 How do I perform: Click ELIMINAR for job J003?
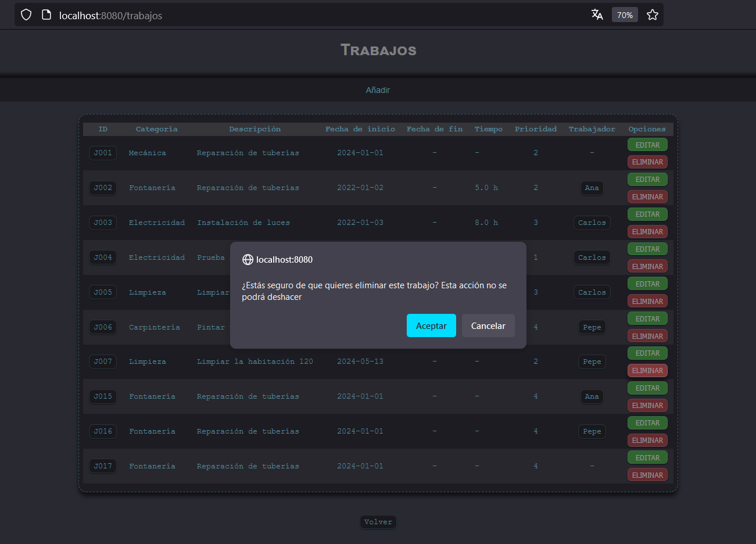(x=647, y=231)
